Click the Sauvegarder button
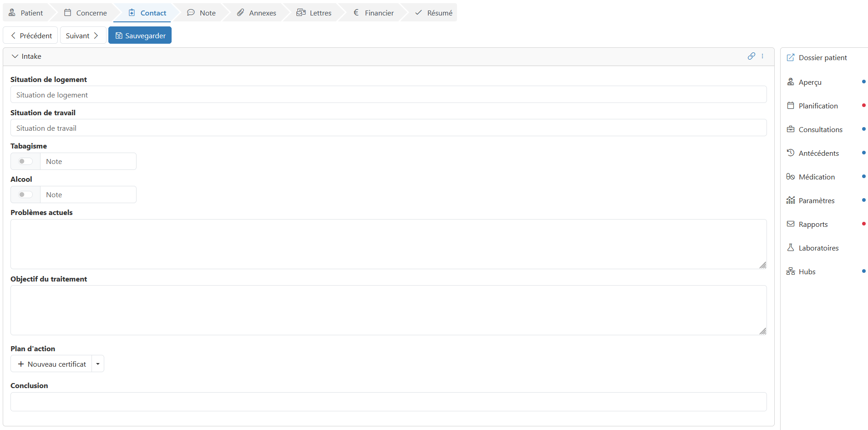Screen dimensions: 868x430 [140, 36]
